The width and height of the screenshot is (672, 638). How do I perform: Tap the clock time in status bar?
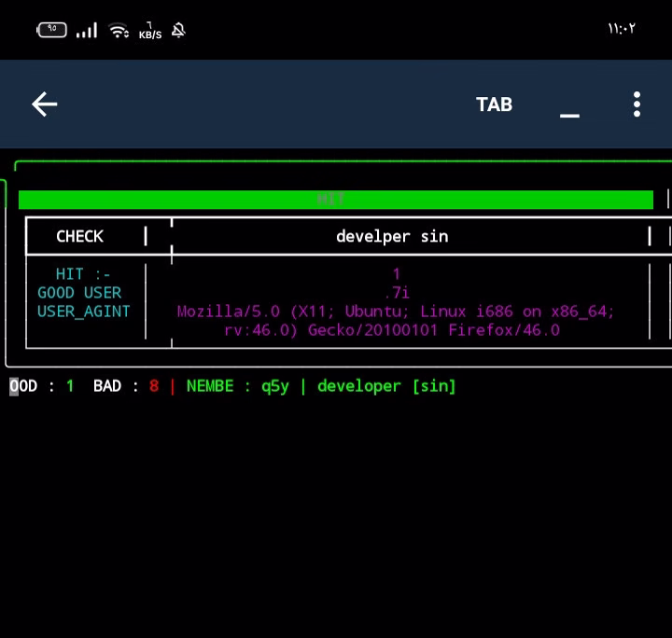tap(622, 29)
